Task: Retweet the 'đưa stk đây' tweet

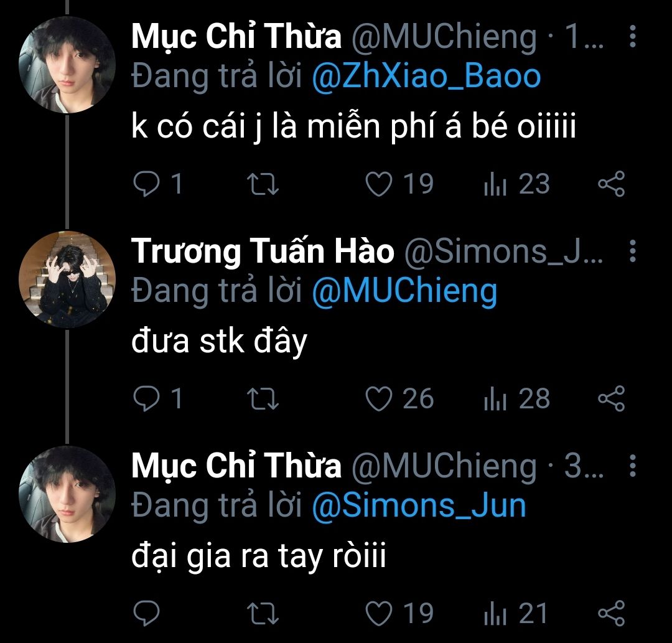Action: click(x=264, y=398)
